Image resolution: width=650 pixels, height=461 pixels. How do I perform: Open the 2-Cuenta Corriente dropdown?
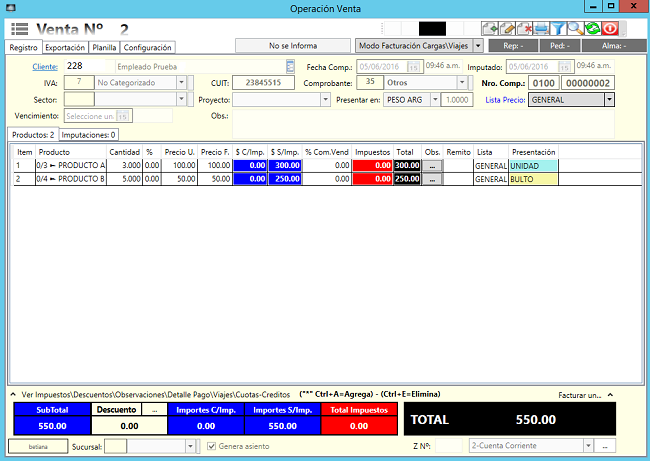point(588,446)
